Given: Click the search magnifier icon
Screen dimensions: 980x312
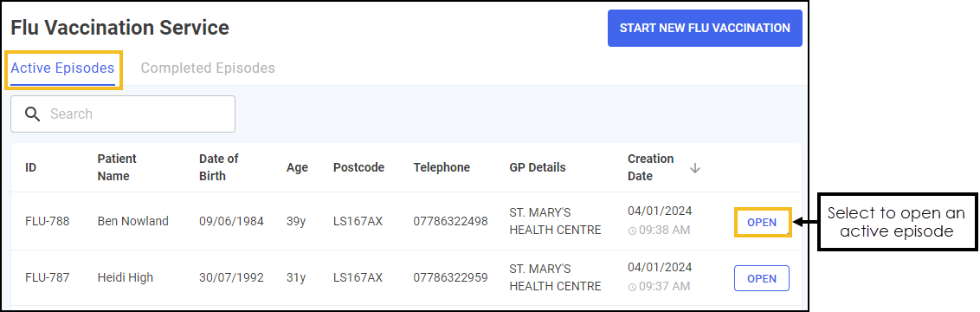Looking at the screenshot, I should 33,114.
